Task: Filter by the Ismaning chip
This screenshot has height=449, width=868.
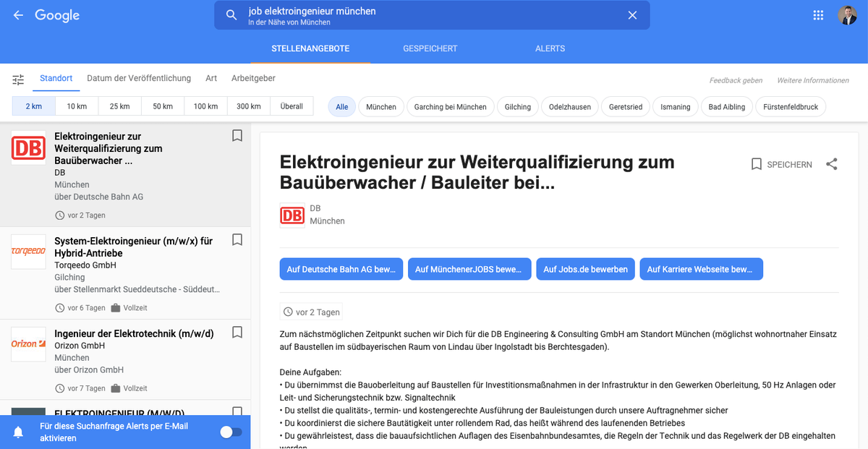Action: 676,106
